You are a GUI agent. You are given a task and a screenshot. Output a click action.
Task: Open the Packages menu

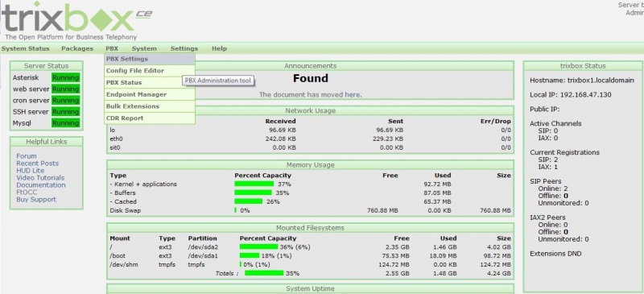tap(77, 48)
